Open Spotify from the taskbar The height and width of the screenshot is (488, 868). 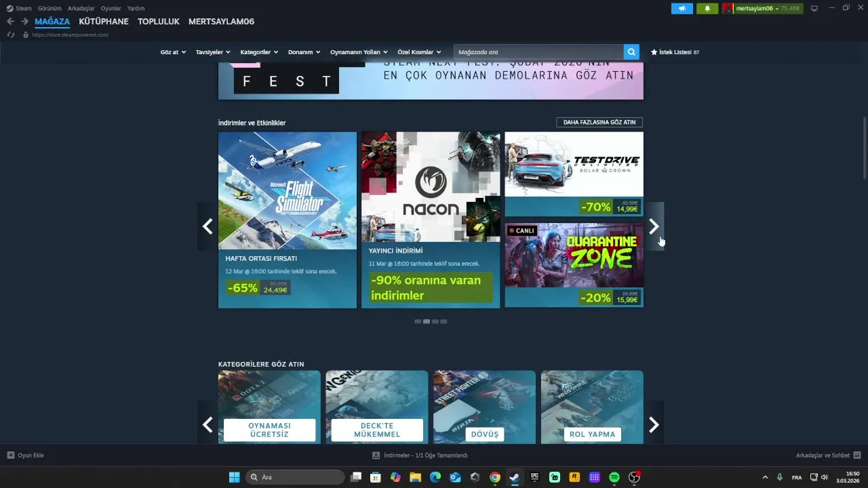coord(614,477)
